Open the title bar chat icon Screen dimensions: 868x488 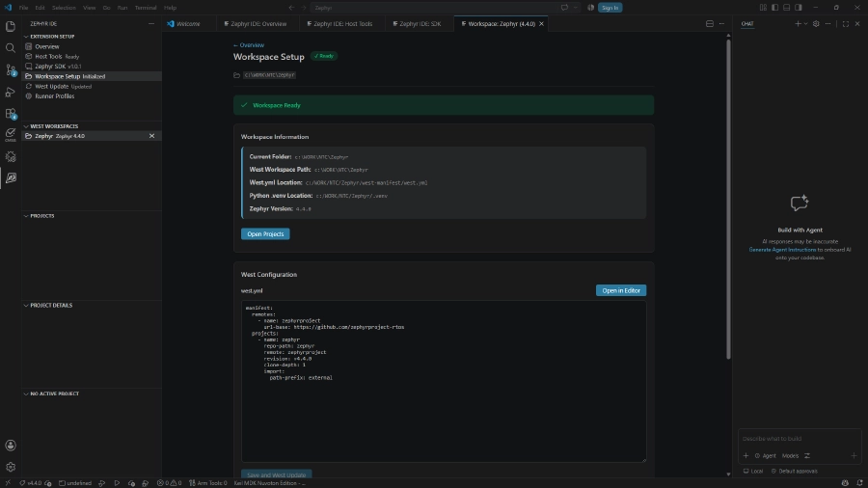[x=564, y=8]
